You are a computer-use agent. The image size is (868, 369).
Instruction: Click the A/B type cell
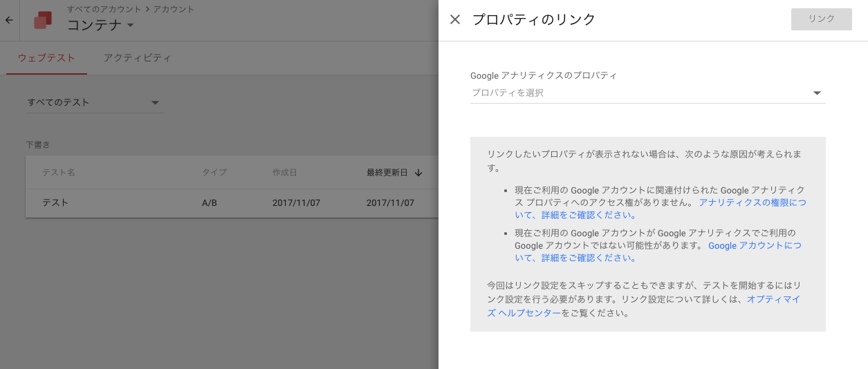210,203
